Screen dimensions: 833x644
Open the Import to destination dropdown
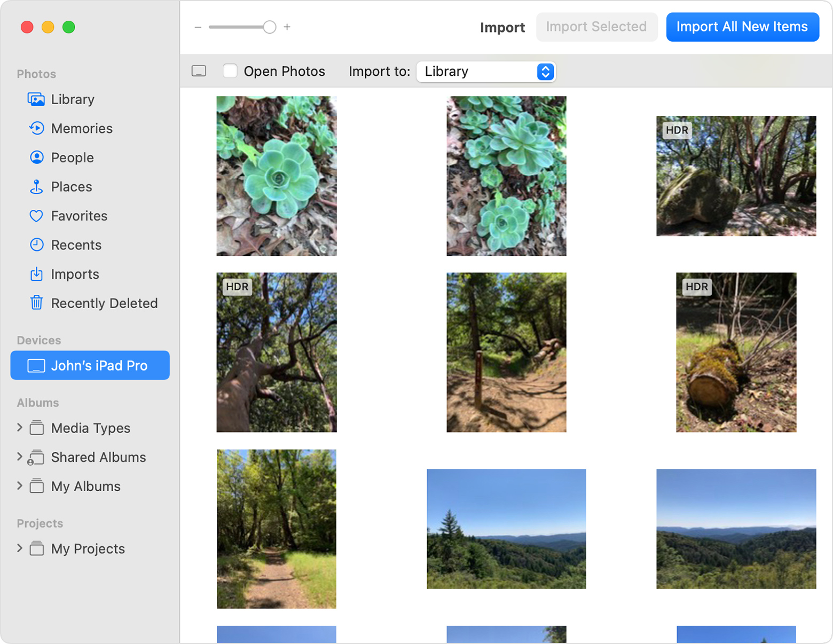[485, 72]
